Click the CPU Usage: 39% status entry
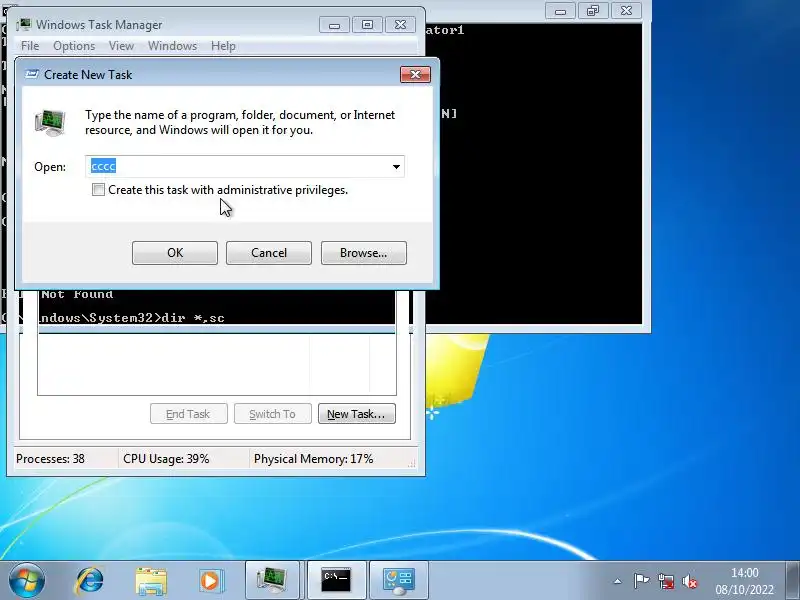800x600 pixels. click(x=166, y=459)
